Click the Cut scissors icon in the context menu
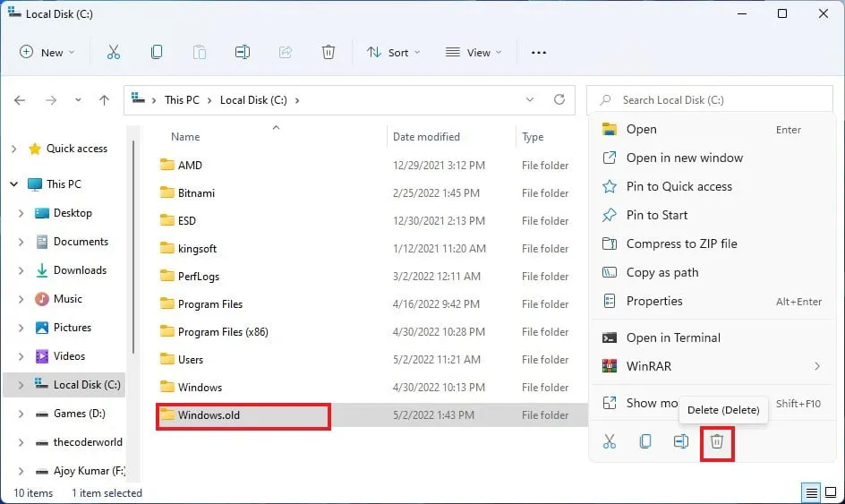Image resolution: width=845 pixels, height=504 pixels. tap(610, 441)
